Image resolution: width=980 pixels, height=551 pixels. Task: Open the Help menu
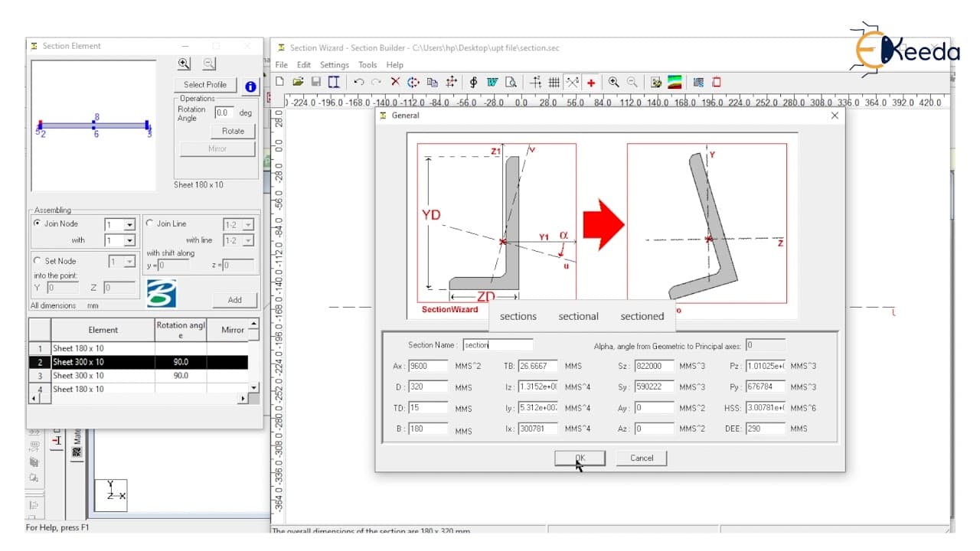click(394, 65)
